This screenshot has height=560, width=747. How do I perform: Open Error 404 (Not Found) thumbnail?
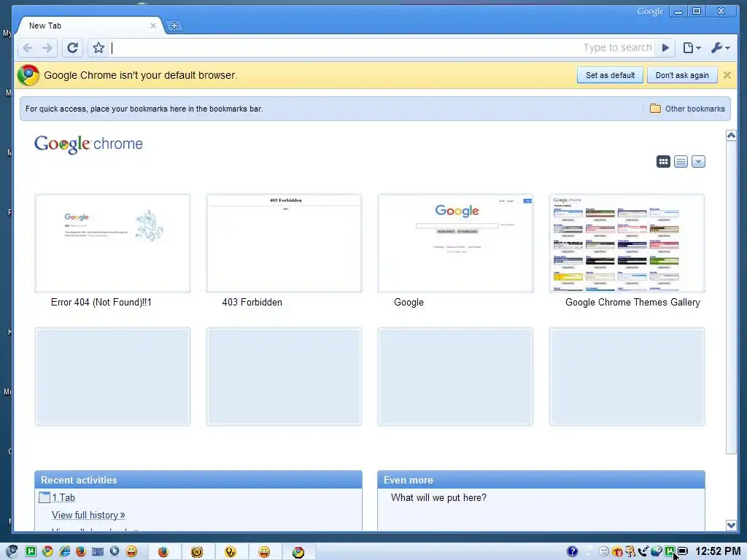[113, 243]
